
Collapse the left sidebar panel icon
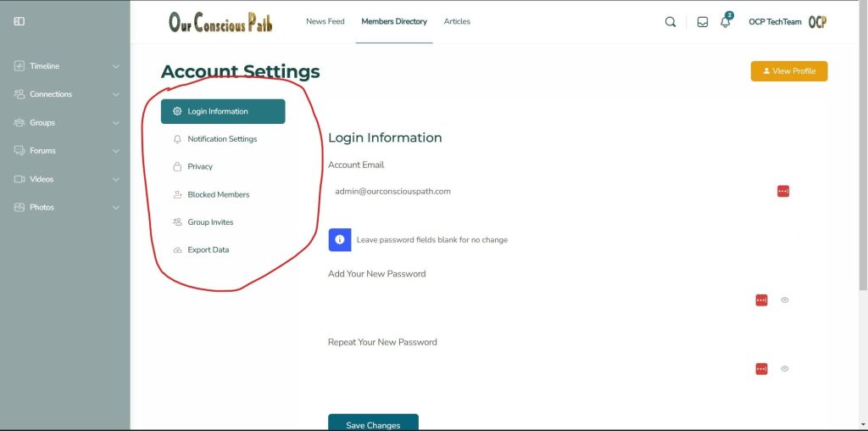(19, 21)
